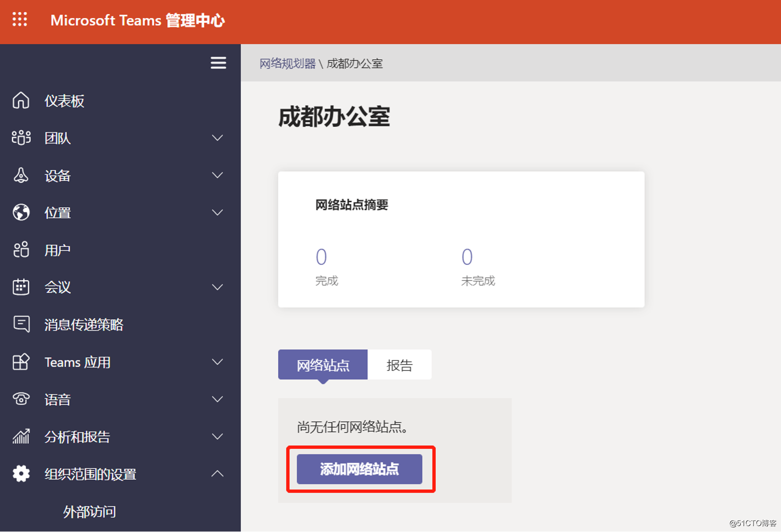The width and height of the screenshot is (781, 532).
Task: Click the 成都办公室 page heading
Action: 334,117
